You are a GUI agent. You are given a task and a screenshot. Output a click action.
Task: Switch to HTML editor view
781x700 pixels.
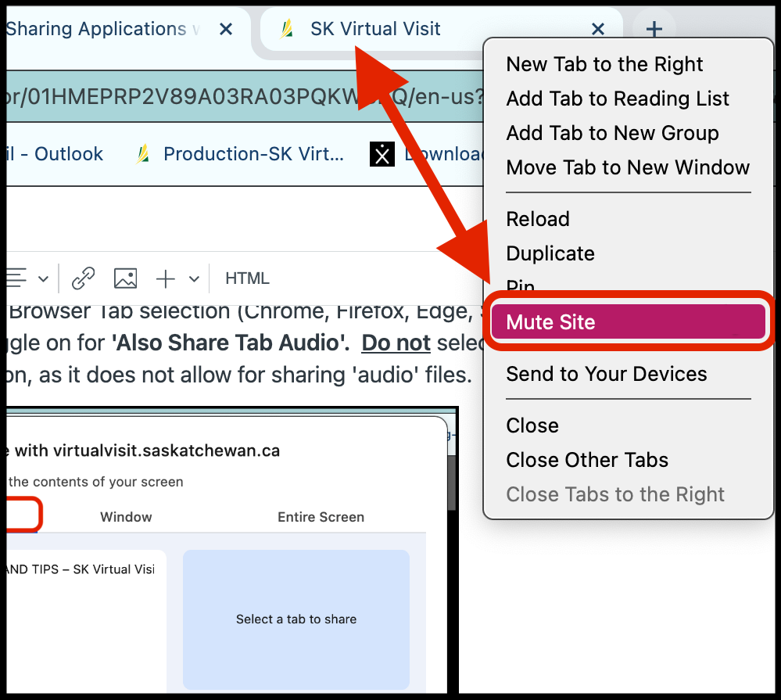click(247, 278)
